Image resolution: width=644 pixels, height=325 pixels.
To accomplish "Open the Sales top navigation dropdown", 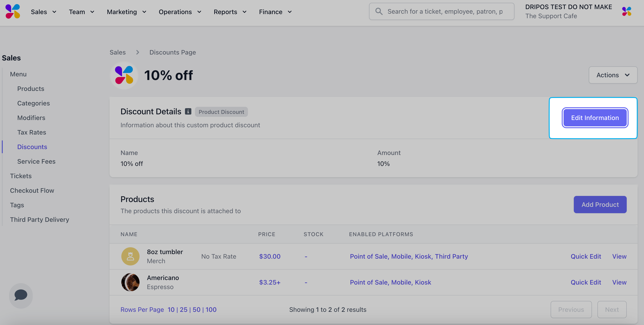I will coord(43,12).
